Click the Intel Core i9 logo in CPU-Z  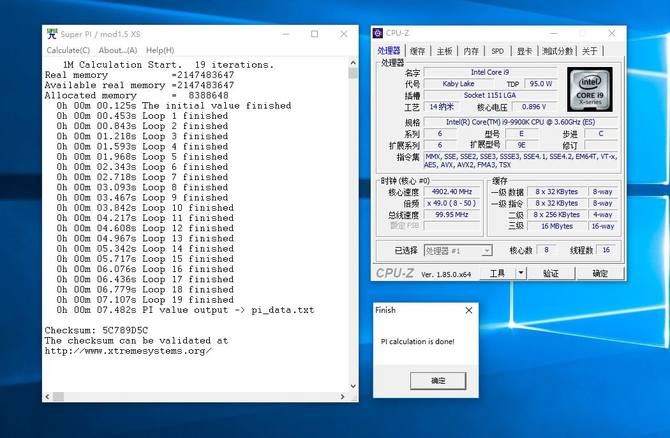(x=590, y=89)
